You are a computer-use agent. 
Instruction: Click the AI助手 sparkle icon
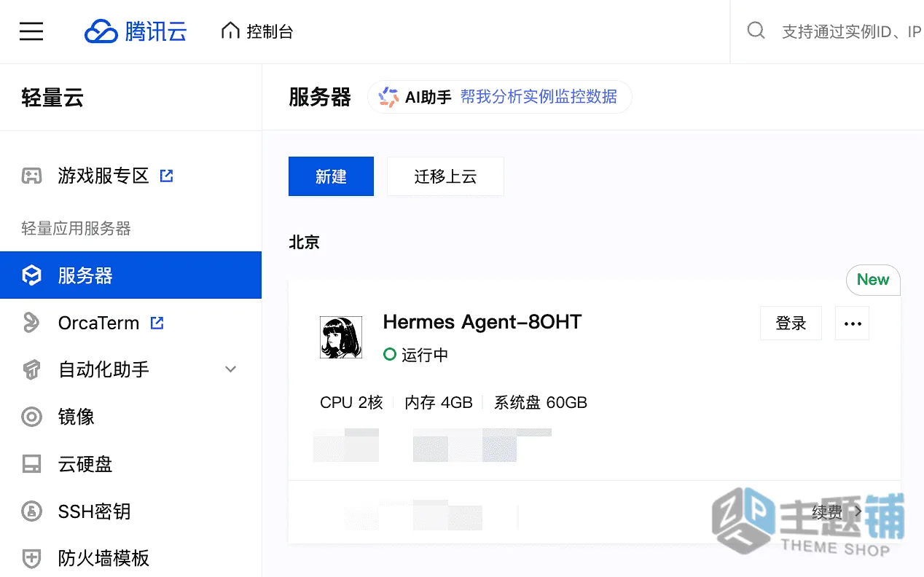coord(388,97)
